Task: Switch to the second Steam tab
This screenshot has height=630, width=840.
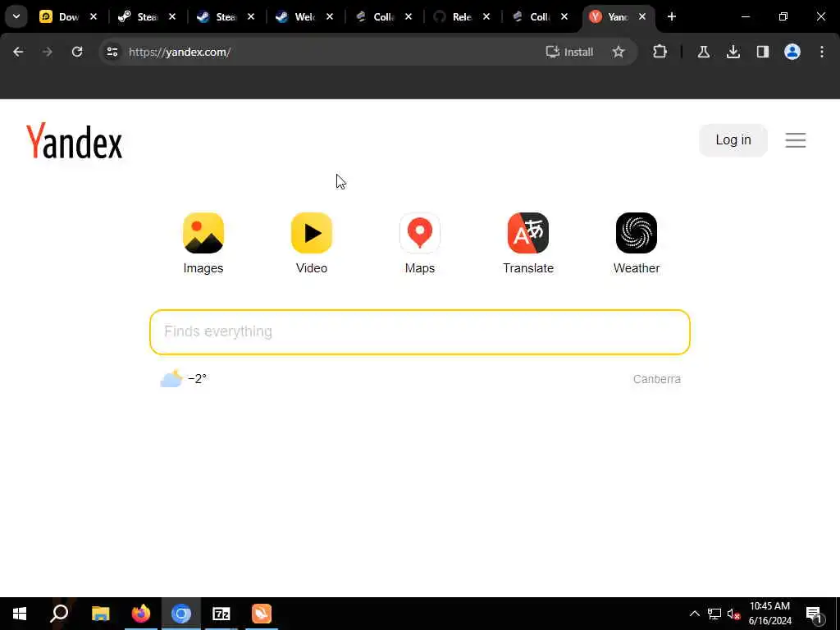Action: click(217, 16)
